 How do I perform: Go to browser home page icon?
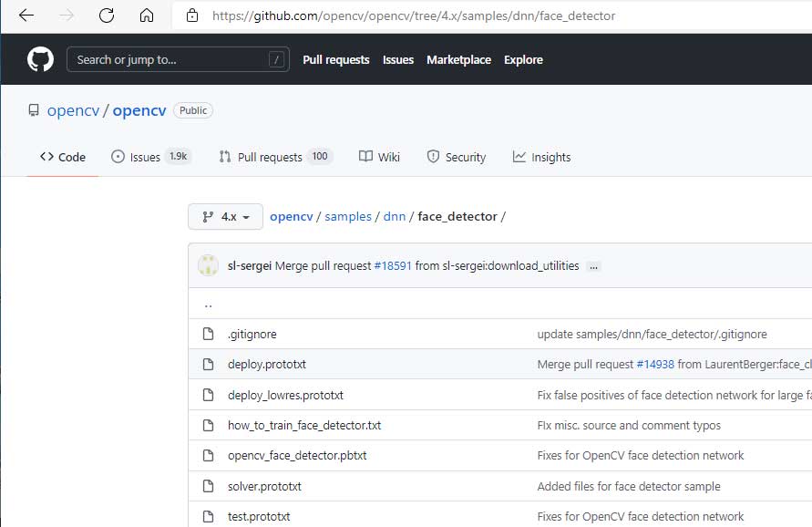147,15
